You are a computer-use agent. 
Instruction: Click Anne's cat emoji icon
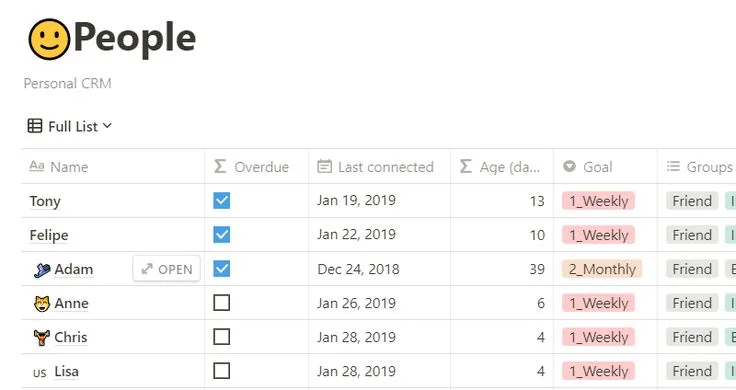click(x=42, y=304)
